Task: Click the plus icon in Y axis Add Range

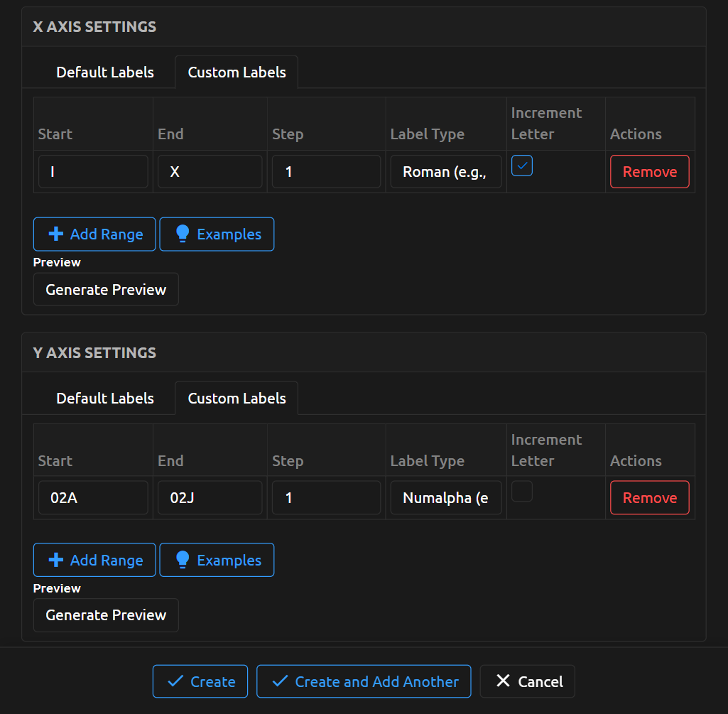Action: tap(55, 561)
